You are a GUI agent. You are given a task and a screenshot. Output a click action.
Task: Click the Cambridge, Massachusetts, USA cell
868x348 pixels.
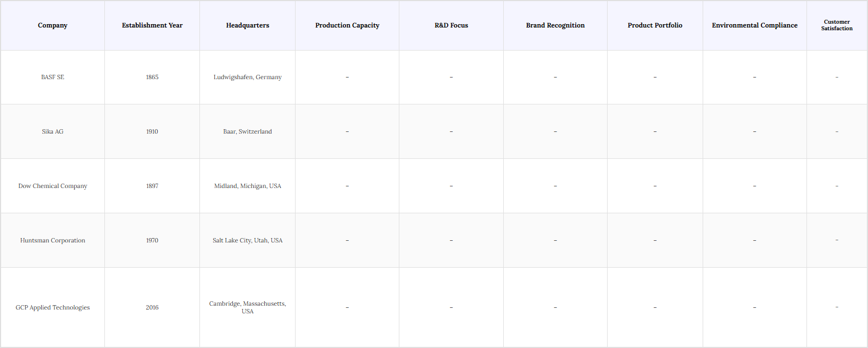tap(248, 307)
